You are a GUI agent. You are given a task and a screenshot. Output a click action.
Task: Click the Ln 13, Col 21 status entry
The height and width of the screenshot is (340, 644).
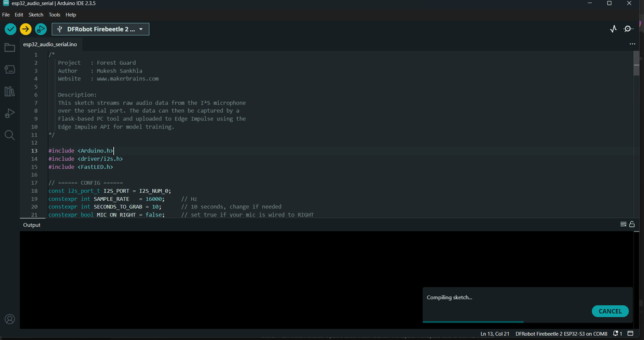494,334
